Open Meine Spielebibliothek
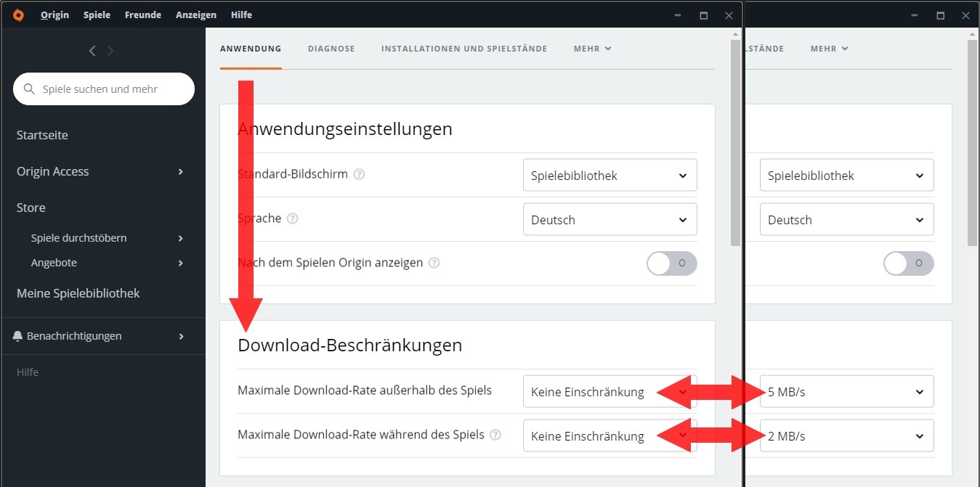The height and width of the screenshot is (487, 980). [78, 293]
